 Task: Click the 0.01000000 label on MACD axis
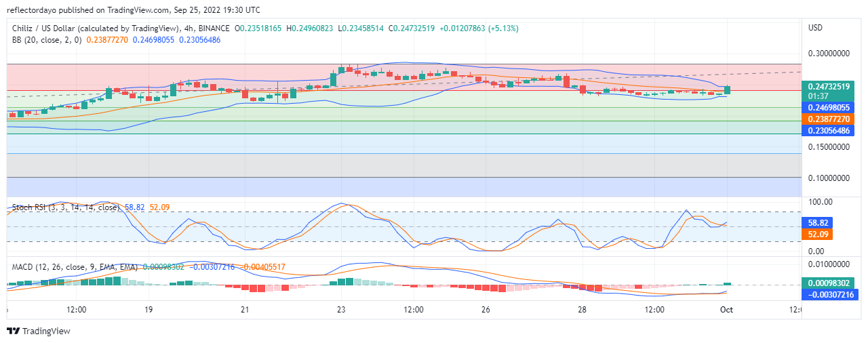click(828, 264)
